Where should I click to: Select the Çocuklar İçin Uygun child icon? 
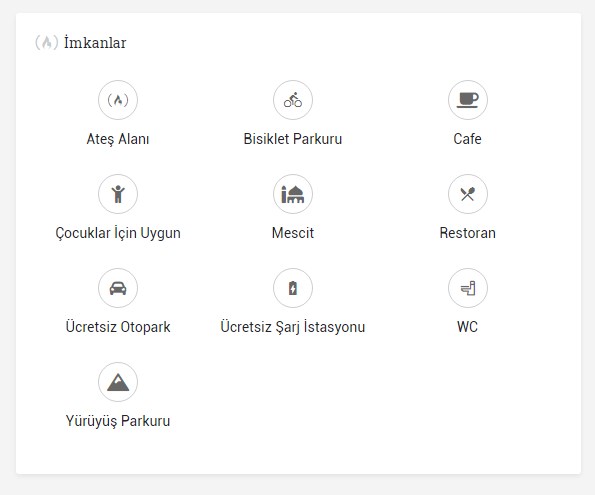(118, 194)
